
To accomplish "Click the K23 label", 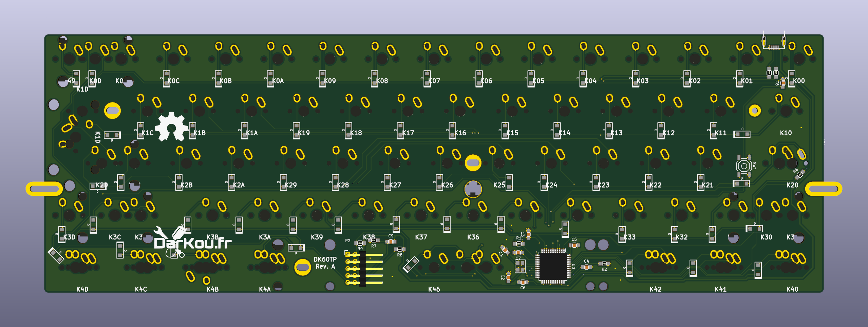I will pyautogui.click(x=603, y=185).
